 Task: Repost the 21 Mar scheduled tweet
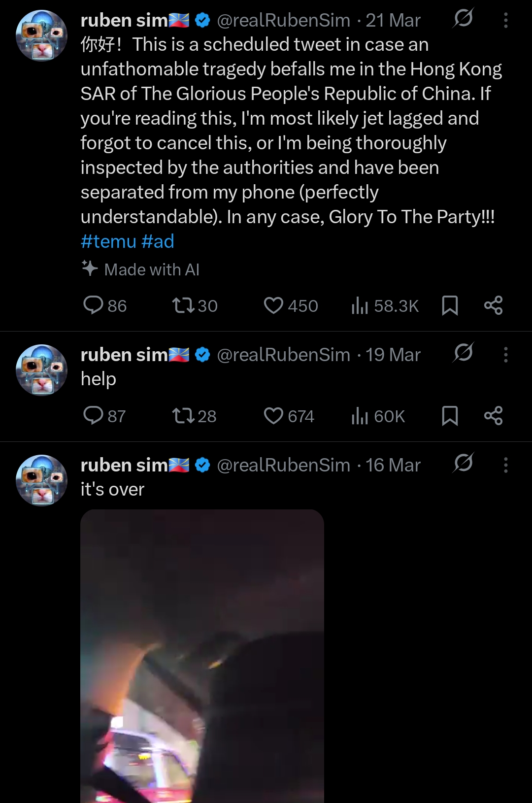pyautogui.click(x=183, y=305)
